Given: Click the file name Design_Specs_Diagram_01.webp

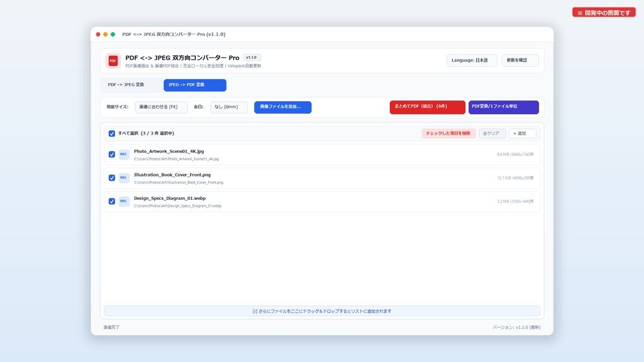Looking at the screenshot, I should click(170, 198).
